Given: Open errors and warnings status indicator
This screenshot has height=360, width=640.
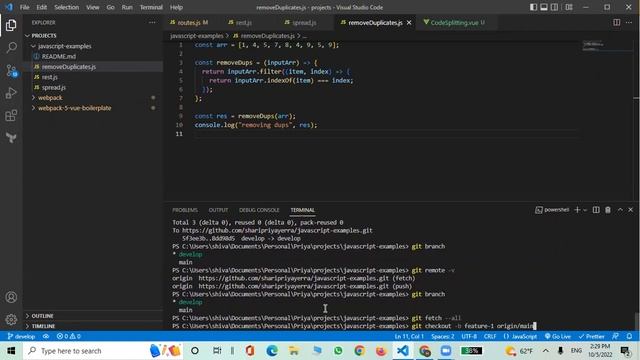Looking at the screenshot, I should (x=69, y=336).
